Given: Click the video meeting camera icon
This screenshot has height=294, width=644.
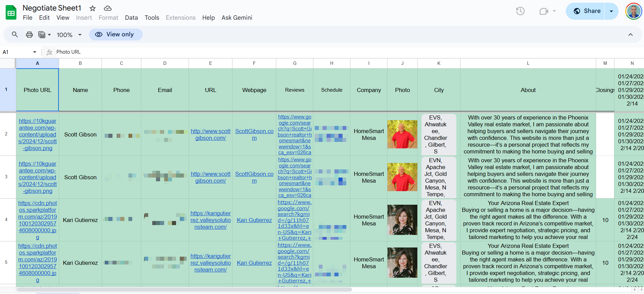Looking at the screenshot, I should click(x=544, y=11).
